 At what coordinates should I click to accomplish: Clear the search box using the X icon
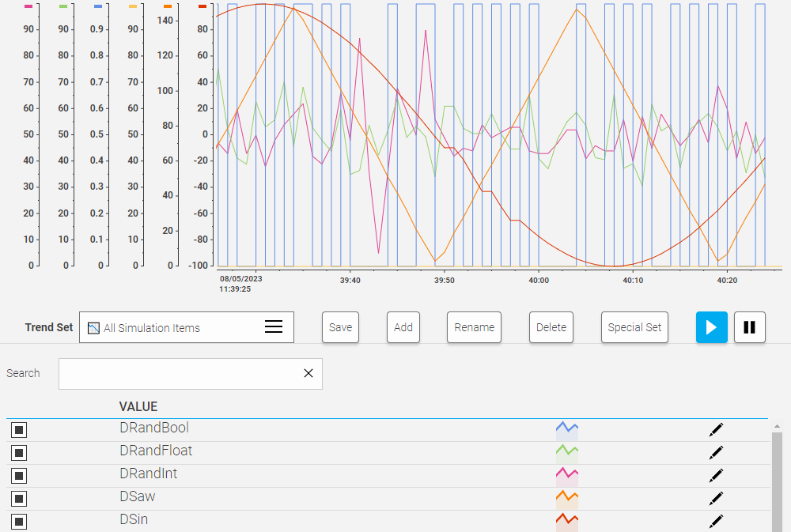click(x=308, y=373)
